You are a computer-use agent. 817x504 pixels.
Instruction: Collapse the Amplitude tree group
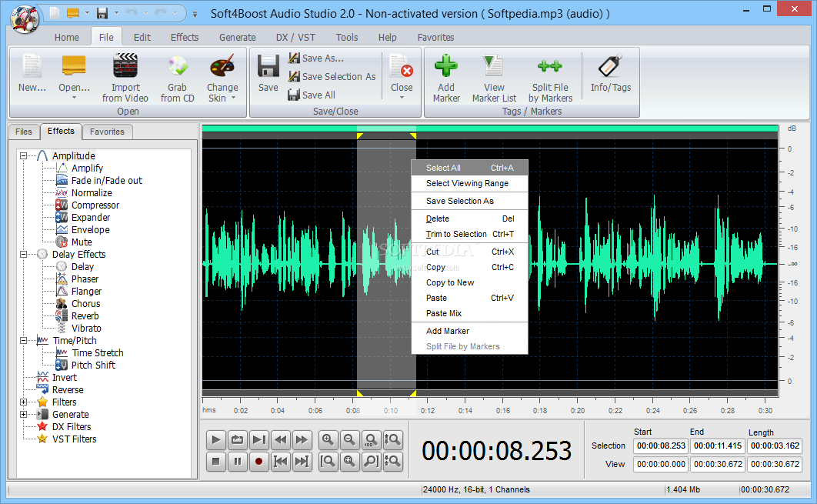(x=23, y=156)
